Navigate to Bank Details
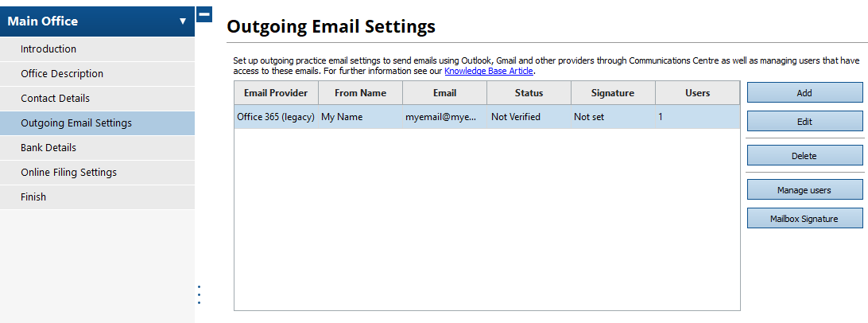This screenshot has width=868, height=323. click(x=48, y=148)
